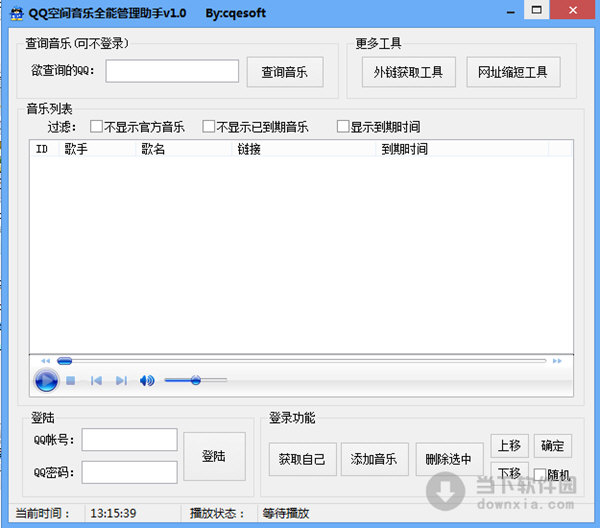The width and height of the screenshot is (600, 528).
Task: Click the playback seek bar handle
Action: 64,361
